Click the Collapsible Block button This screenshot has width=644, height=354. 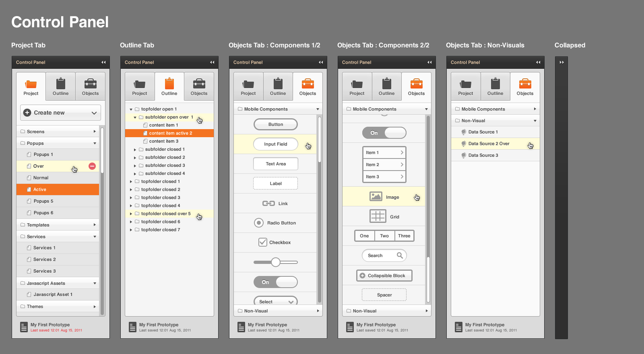coord(384,276)
